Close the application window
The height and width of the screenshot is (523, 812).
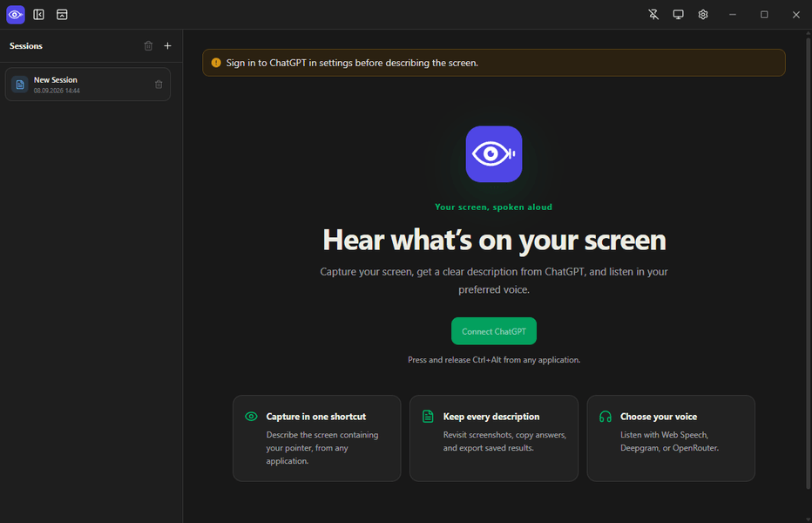pos(796,15)
